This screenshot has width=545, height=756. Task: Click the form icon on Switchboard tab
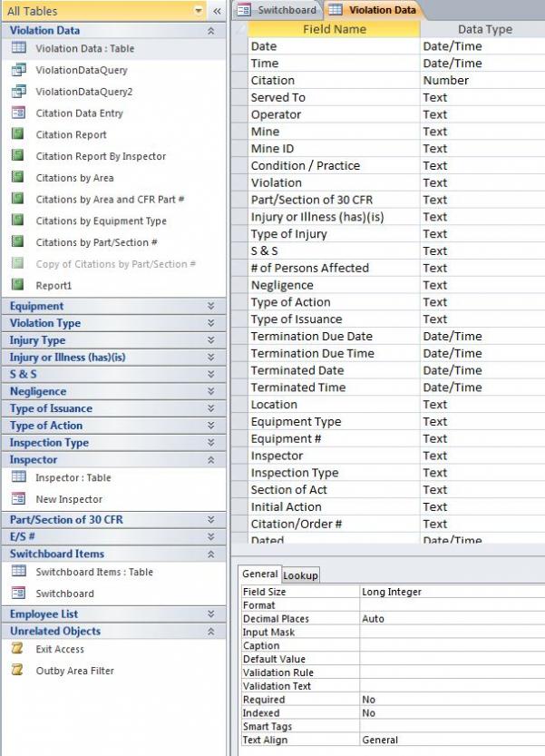tap(244, 10)
